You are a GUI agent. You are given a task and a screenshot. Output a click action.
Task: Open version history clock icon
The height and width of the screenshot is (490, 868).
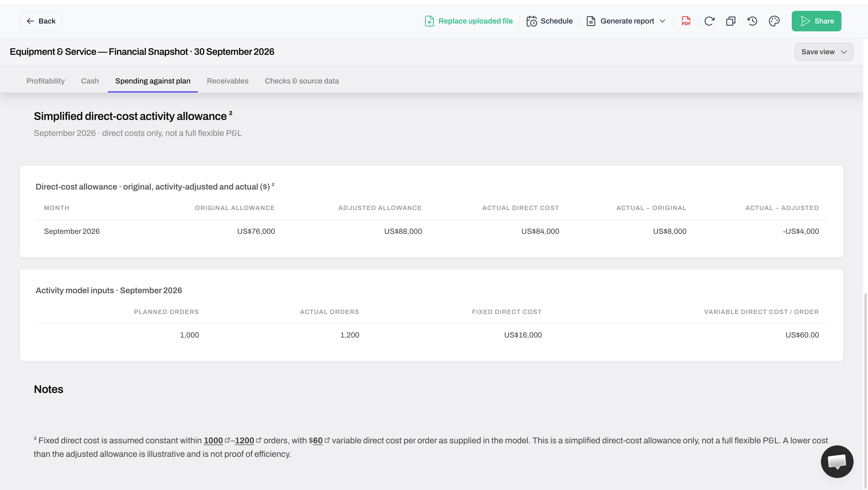tap(752, 21)
